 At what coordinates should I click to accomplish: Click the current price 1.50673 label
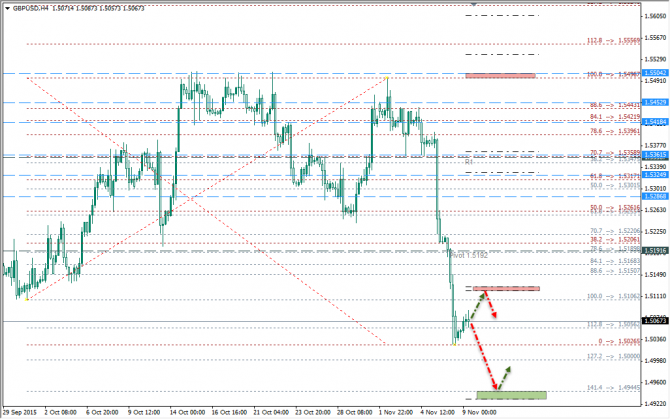[656, 321]
